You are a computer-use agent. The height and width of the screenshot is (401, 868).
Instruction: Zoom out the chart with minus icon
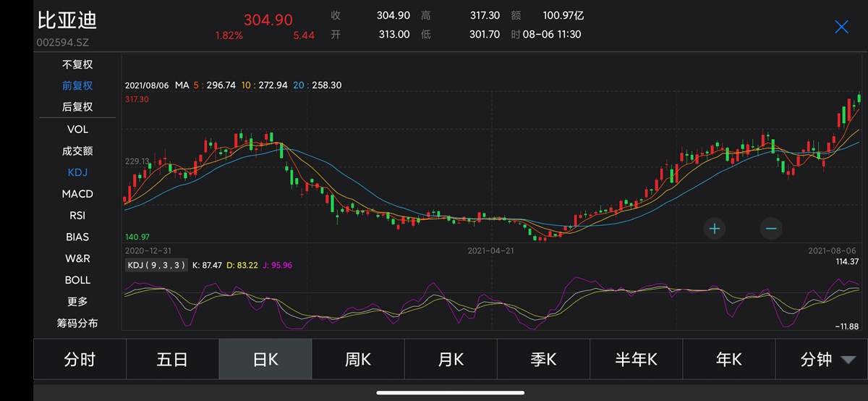771,229
